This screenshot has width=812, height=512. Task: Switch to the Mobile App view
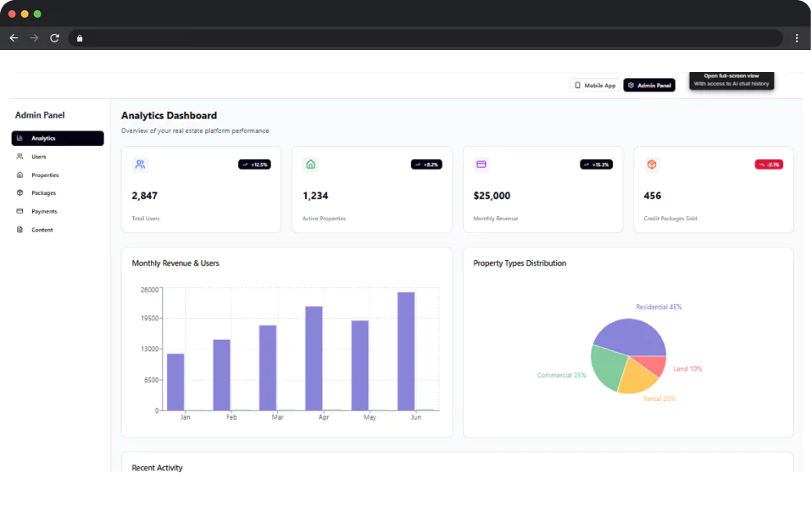coord(595,85)
